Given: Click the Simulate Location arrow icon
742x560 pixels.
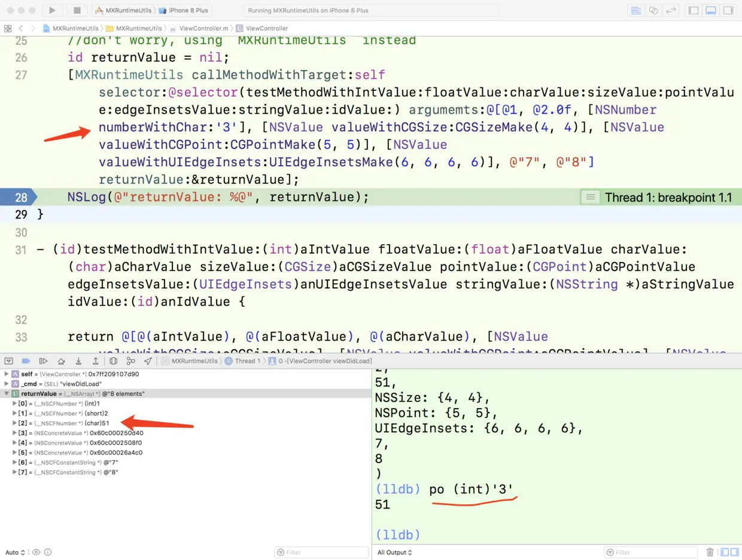Looking at the screenshot, I should [x=148, y=361].
